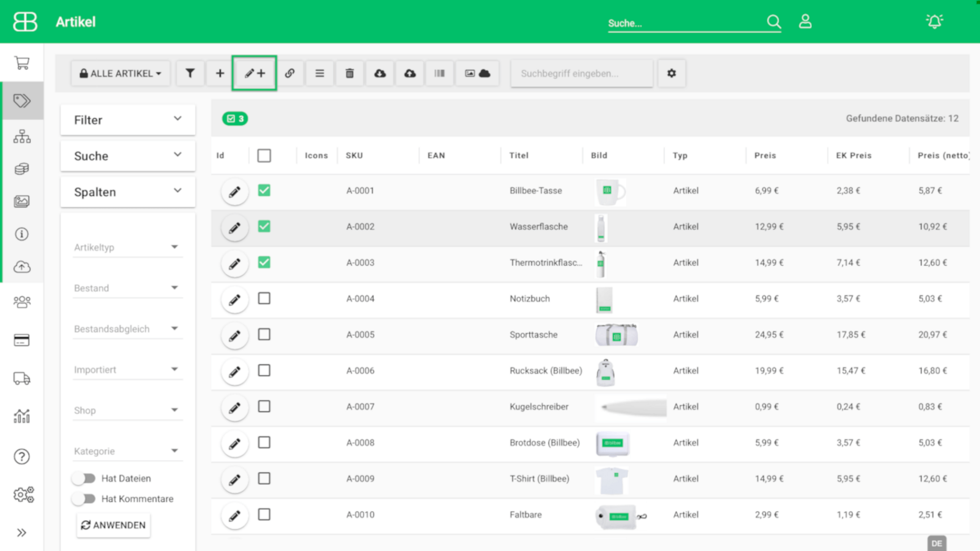Click the funnel filter icon in toolbar

click(190, 73)
